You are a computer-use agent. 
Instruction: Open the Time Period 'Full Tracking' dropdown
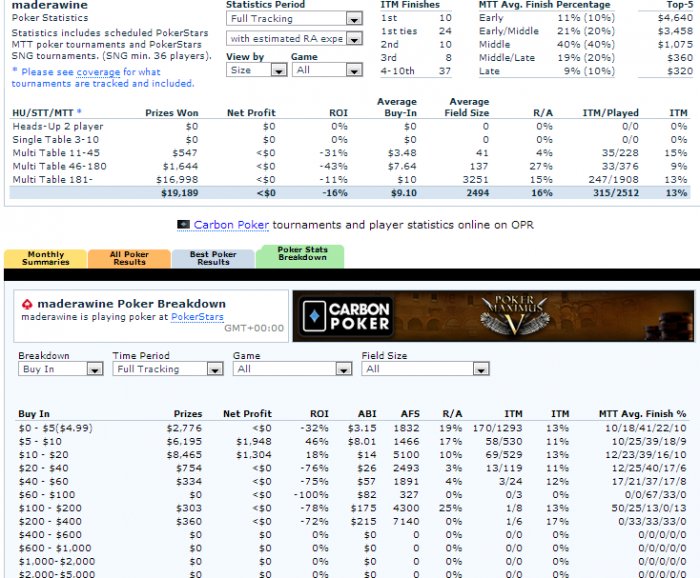point(168,369)
